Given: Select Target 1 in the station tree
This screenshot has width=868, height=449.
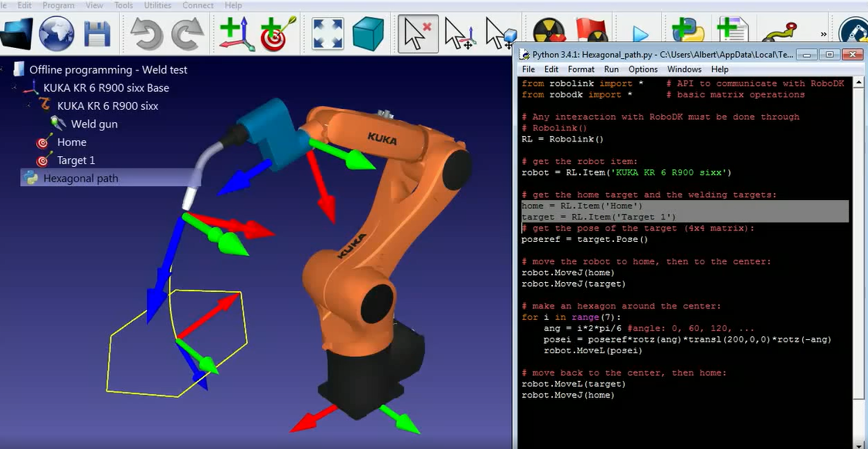Looking at the screenshot, I should coord(76,160).
